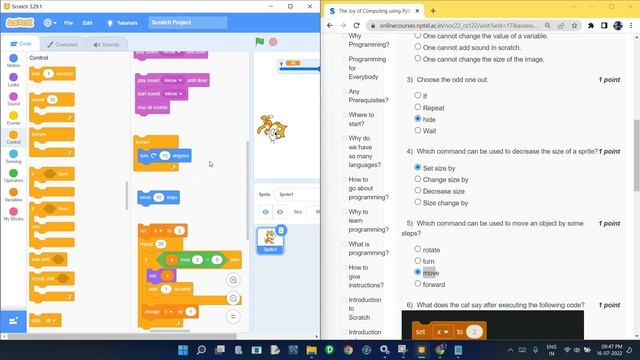This screenshot has height=360, width=640.
Task: Hide the sprite using the crossed eye icon
Action: point(280,212)
